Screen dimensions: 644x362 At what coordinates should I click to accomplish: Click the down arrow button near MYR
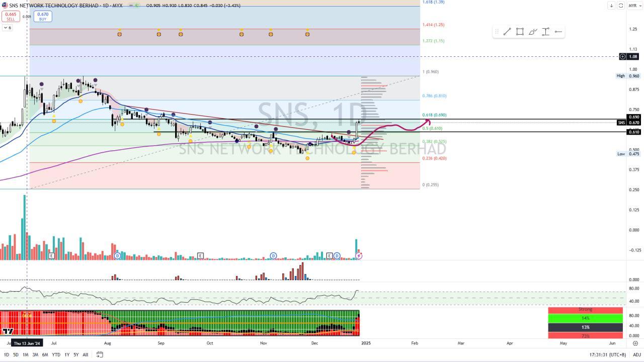[x=611, y=6]
